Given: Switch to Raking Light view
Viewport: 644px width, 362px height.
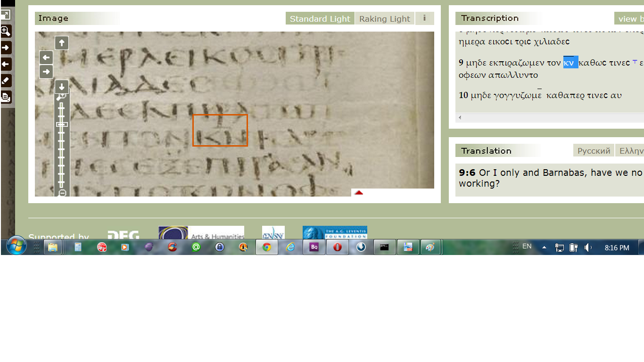Looking at the screenshot, I should click(x=385, y=18).
